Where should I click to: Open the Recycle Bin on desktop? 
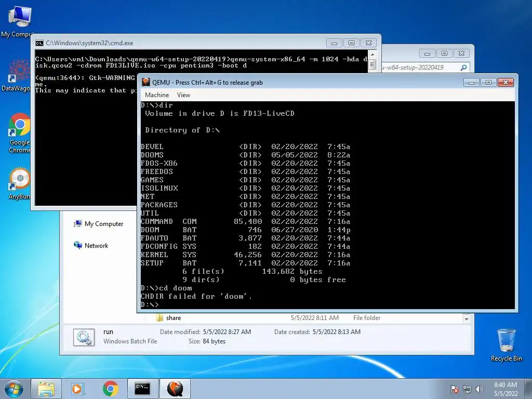(x=506, y=345)
